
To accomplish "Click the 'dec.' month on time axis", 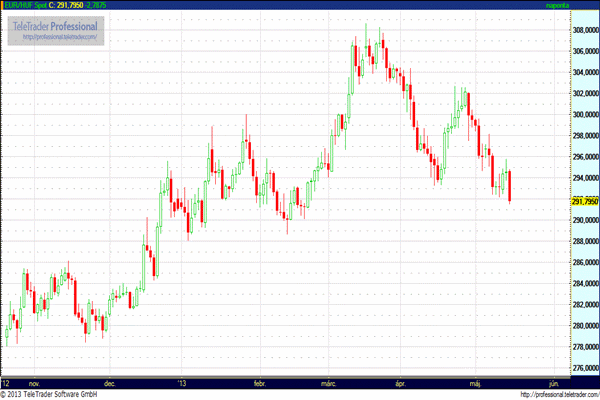I will click(x=110, y=383).
